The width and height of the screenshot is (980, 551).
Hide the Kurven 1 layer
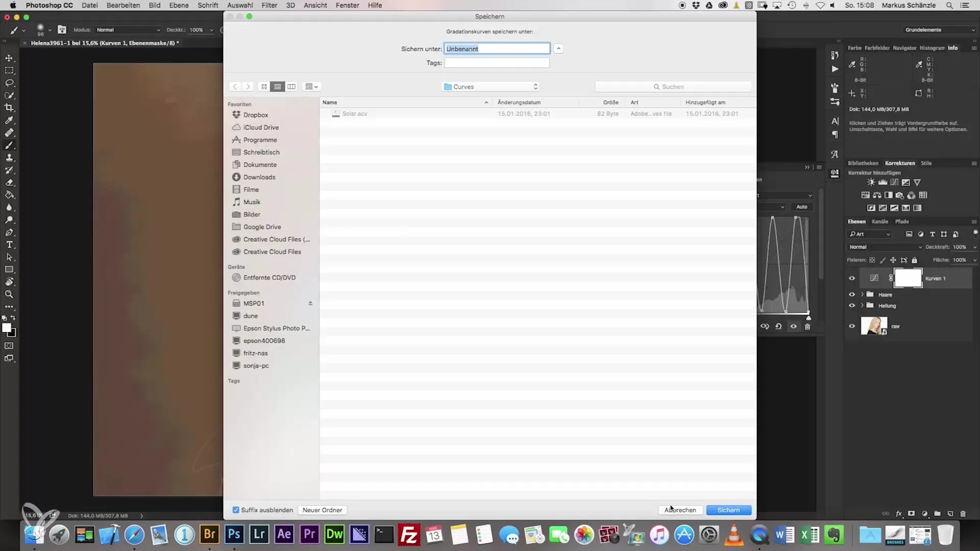(x=851, y=279)
